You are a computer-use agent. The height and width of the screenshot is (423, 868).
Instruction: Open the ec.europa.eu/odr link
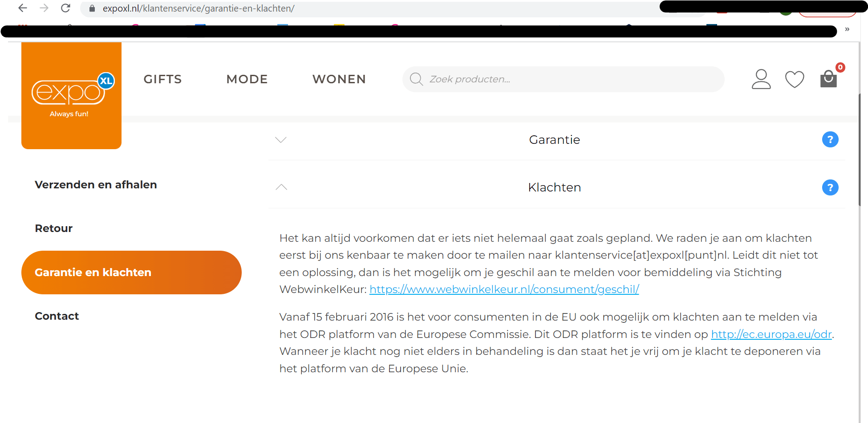point(771,334)
